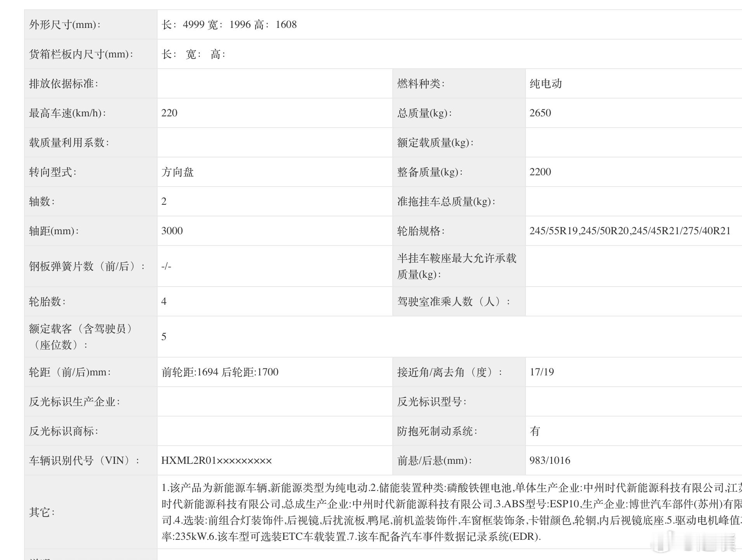Screen dimensions: 742x560
Task: Click the 反光标识型号 label
Action: [x=432, y=401]
